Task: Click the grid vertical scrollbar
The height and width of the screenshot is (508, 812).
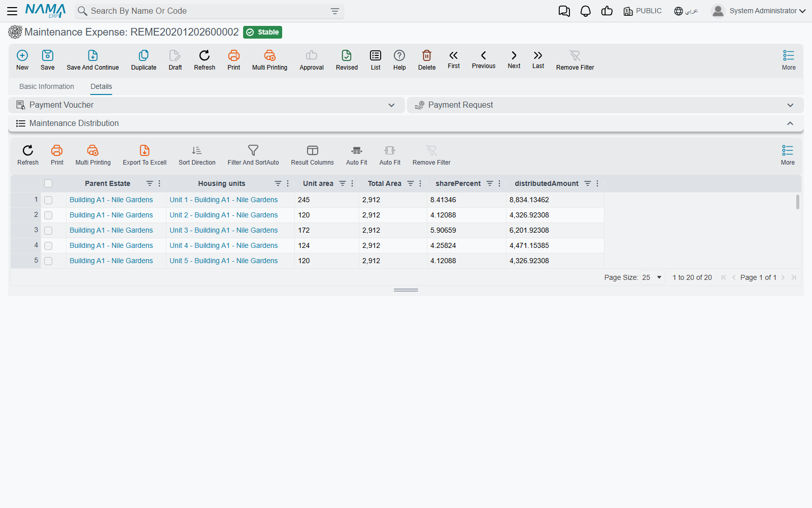Action: point(797,202)
